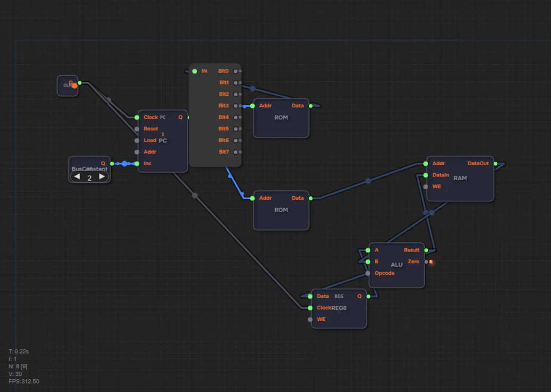The width and height of the screenshot is (551, 392).
Task: Click the ALU Opcode input pin
Action: (368, 273)
